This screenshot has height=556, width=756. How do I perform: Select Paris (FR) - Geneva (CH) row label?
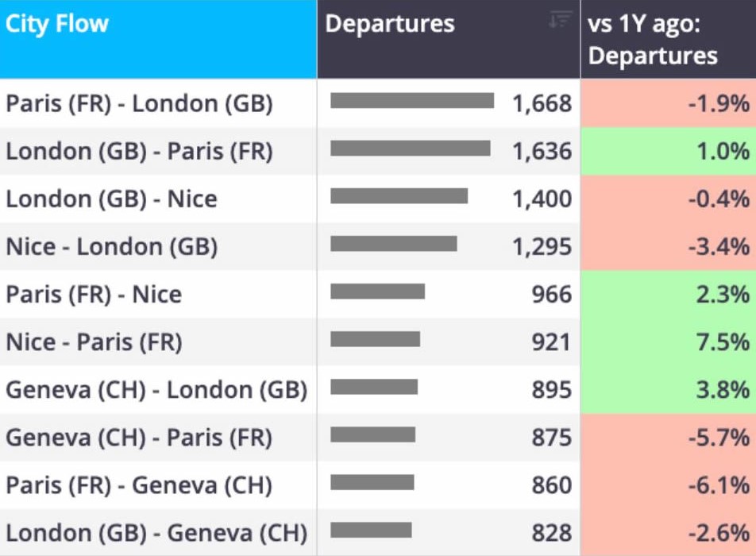click(139, 485)
